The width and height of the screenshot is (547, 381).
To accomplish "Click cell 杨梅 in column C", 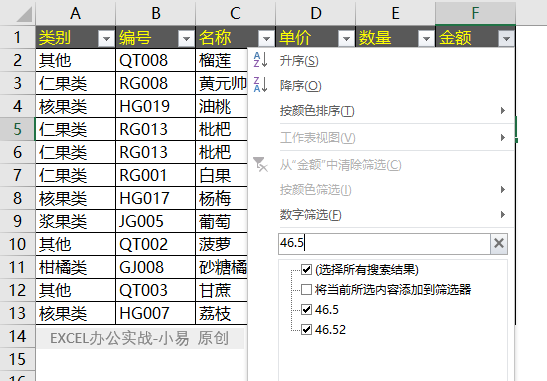I will click(222, 199).
